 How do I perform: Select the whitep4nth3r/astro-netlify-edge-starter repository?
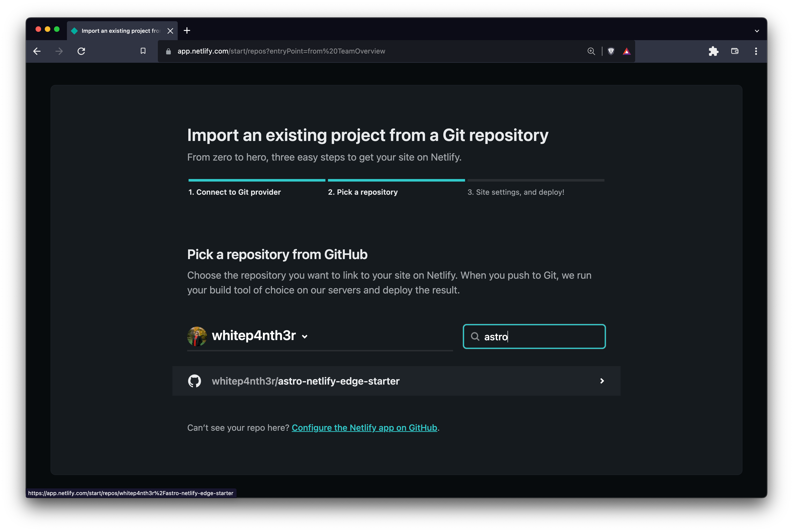click(305, 381)
